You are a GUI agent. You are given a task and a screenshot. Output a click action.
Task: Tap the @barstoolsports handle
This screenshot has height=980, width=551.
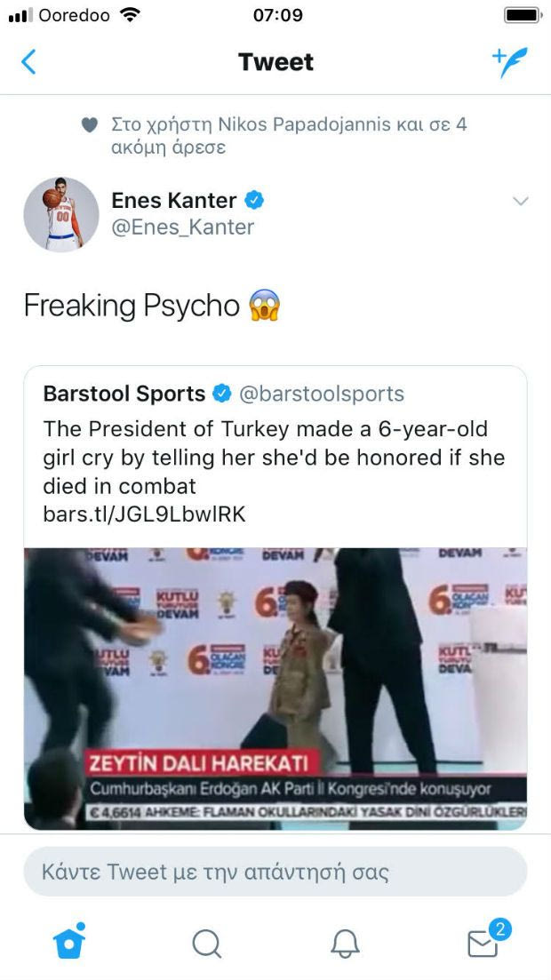(321, 394)
